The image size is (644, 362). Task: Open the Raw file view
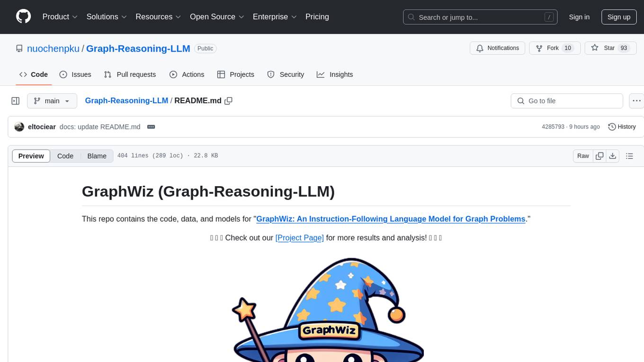583,156
